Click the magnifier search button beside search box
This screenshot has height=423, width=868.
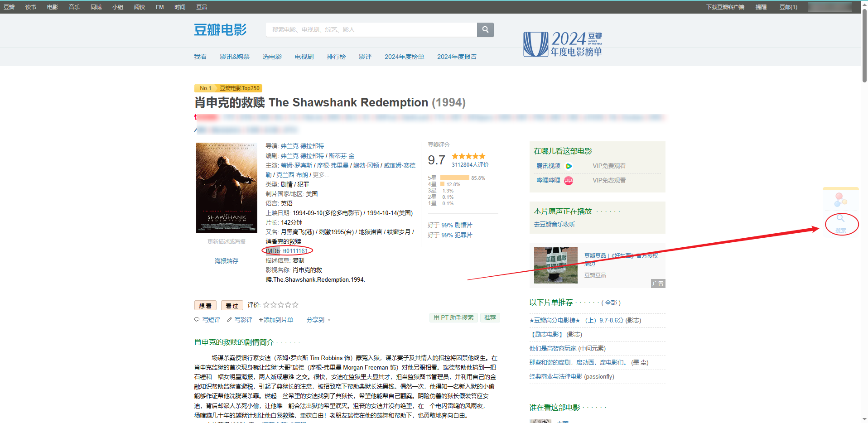point(485,30)
